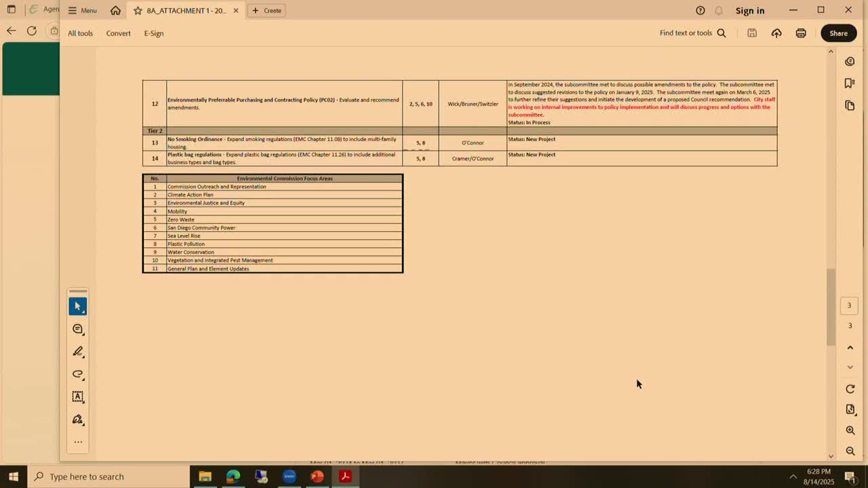Click 'General Plan and Element Updates' row
The height and width of the screenshot is (488, 868).
(x=273, y=268)
